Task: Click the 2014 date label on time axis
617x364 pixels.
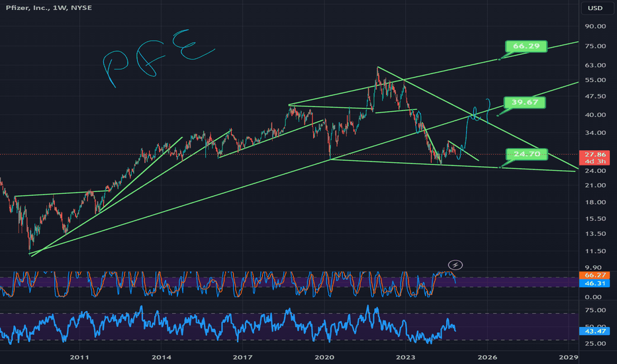Action: pos(162,357)
